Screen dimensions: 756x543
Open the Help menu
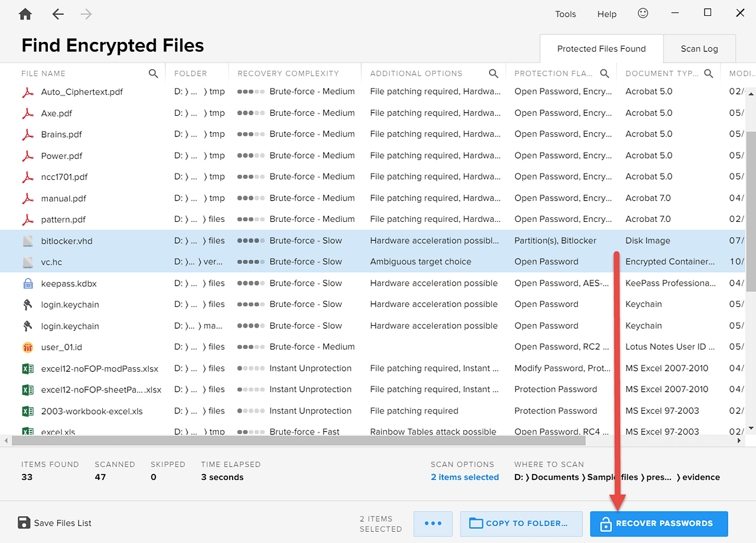pos(607,14)
